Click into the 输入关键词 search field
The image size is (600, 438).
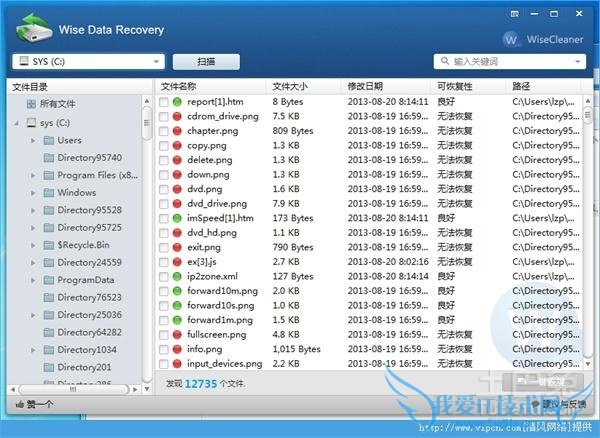[511, 62]
